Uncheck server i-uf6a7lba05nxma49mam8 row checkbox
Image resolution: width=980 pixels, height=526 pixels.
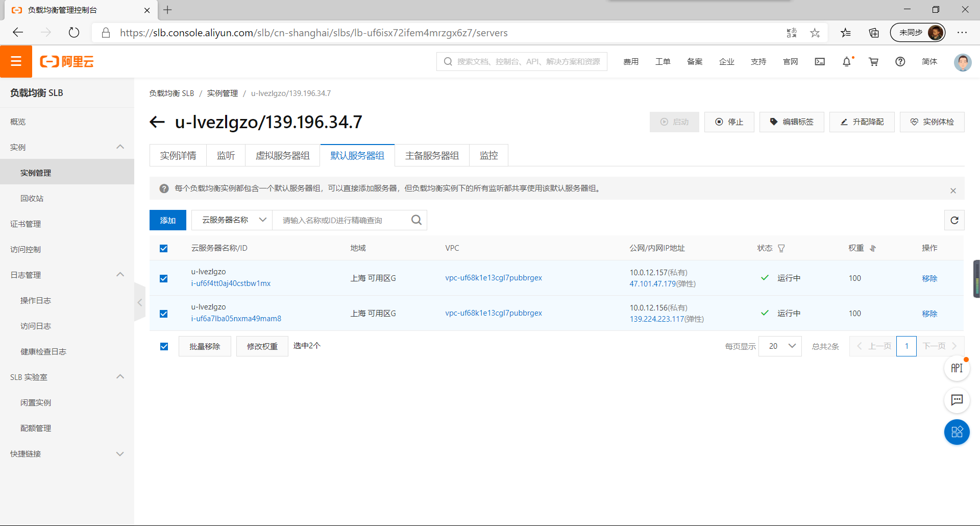(x=163, y=314)
